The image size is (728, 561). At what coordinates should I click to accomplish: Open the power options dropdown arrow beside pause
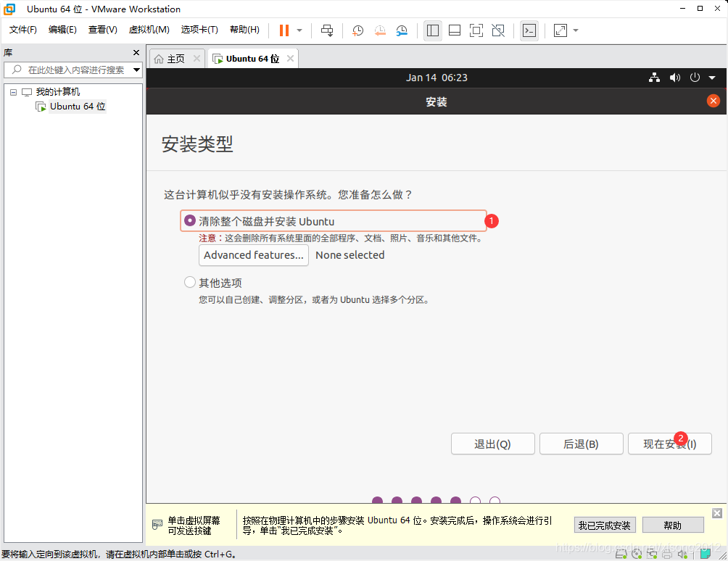pos(299,30)
